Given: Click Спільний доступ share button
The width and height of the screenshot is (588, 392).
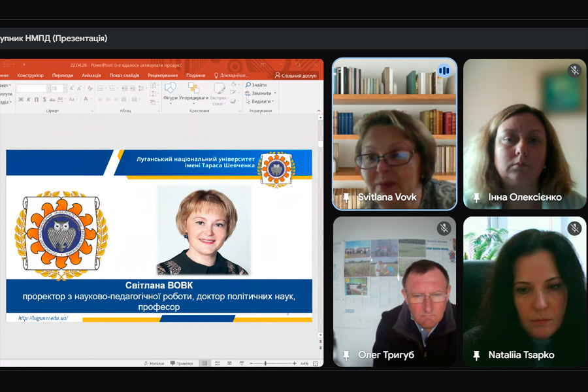Looking at the screenshot, I should pos(295,75).
